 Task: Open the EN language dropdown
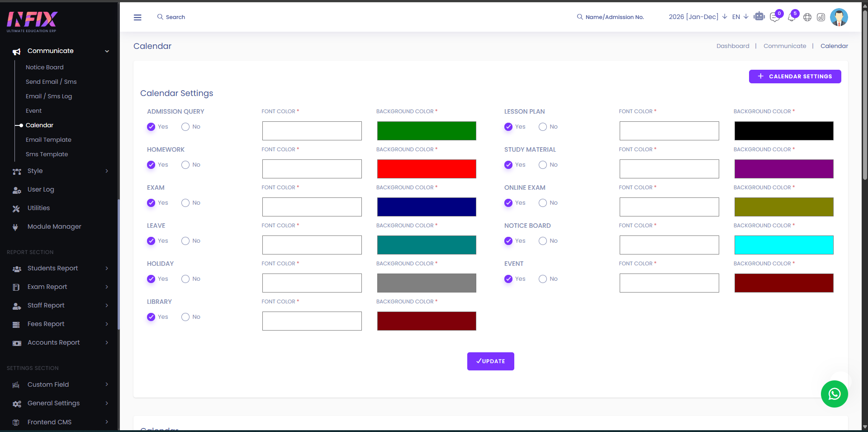740,17
